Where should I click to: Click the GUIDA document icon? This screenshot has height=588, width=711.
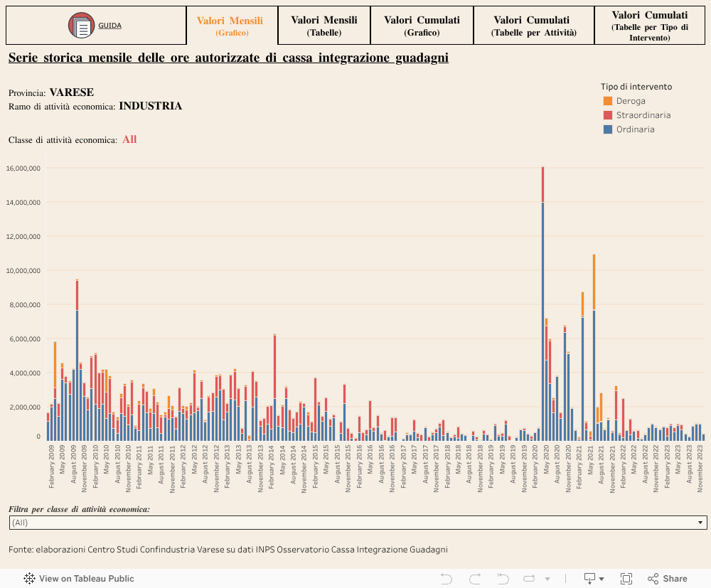pyautogui.click(x=81, y=26)
